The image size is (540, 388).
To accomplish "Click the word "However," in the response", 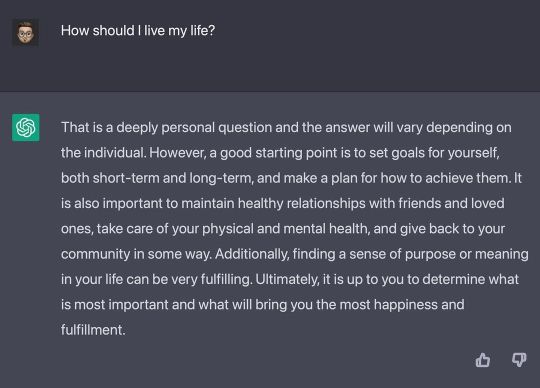I will [178, 153].
